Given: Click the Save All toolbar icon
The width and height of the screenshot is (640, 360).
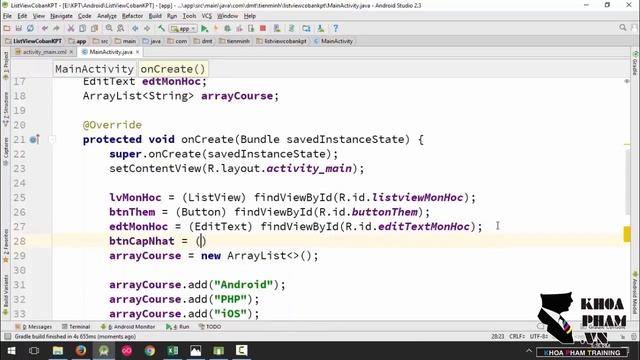Looking at the screenshot, I should pos(18,28).
